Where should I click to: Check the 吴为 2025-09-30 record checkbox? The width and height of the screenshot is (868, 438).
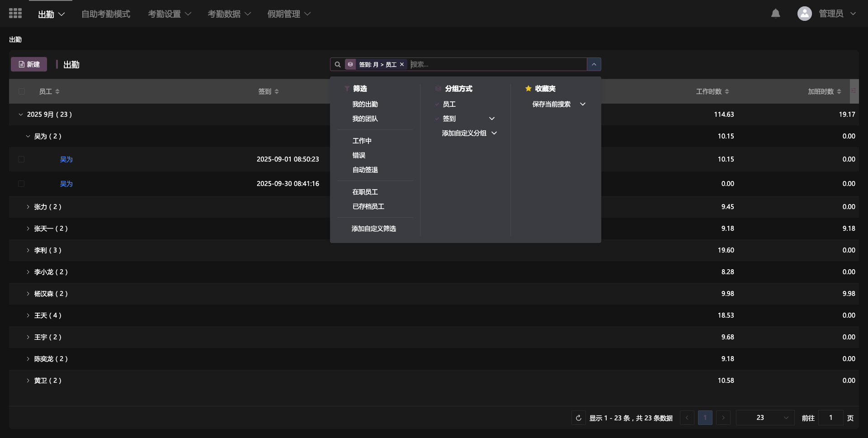pos(21,184)
